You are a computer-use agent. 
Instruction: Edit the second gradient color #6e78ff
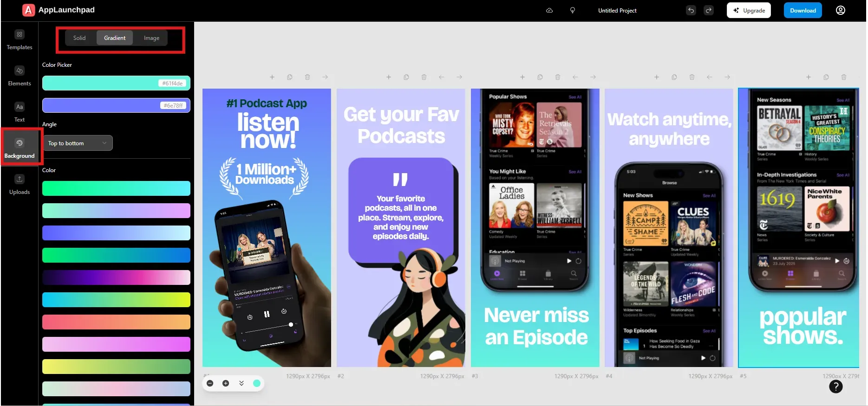(116, 105)
